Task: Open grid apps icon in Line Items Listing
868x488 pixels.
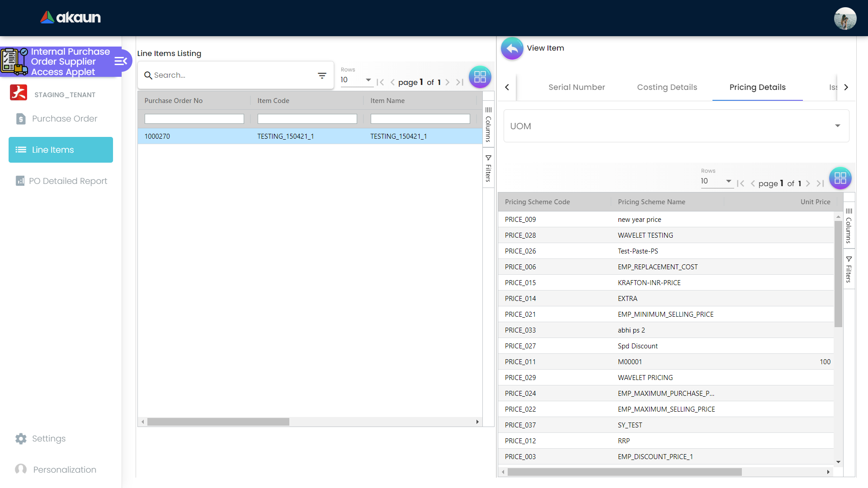Action: [x=480, y=77]
